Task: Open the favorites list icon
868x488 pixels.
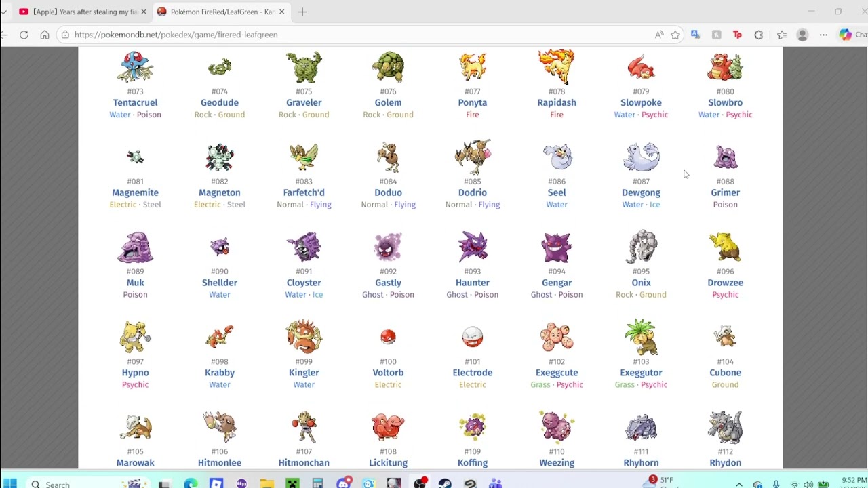Action: pyautogui.click(x=782, y=35)
